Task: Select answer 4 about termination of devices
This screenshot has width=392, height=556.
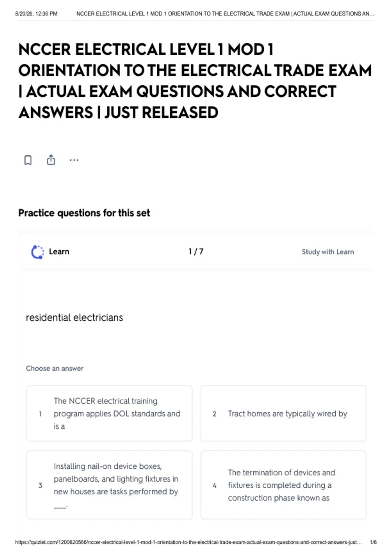Action: (x=284, y=485)
